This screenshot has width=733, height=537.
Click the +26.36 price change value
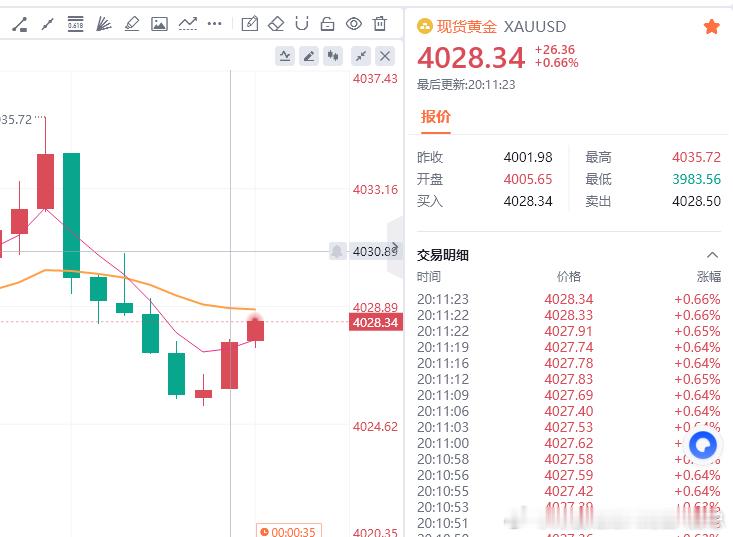(555, 50)
